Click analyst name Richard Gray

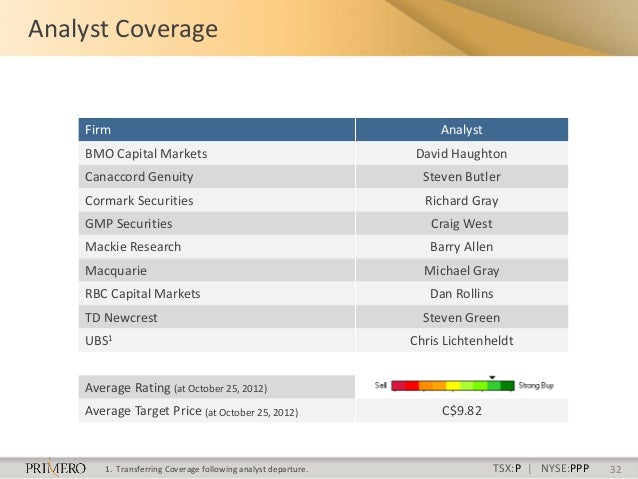461,200
